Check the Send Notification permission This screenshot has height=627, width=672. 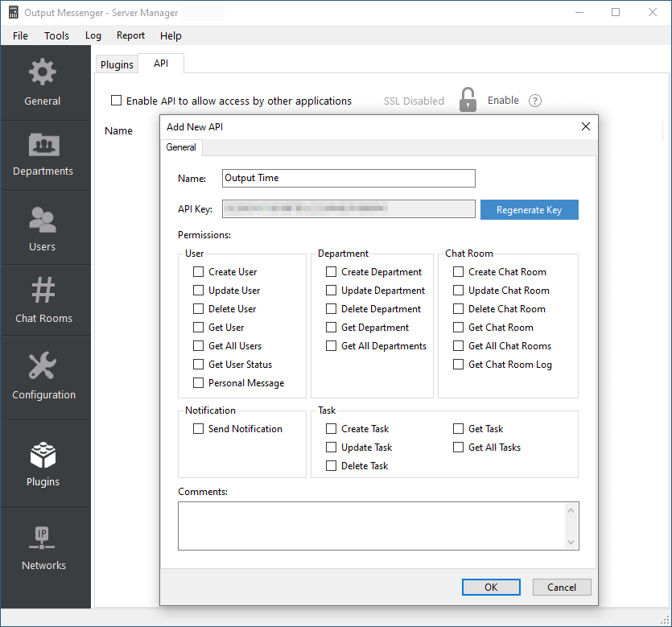coord(198,428)
